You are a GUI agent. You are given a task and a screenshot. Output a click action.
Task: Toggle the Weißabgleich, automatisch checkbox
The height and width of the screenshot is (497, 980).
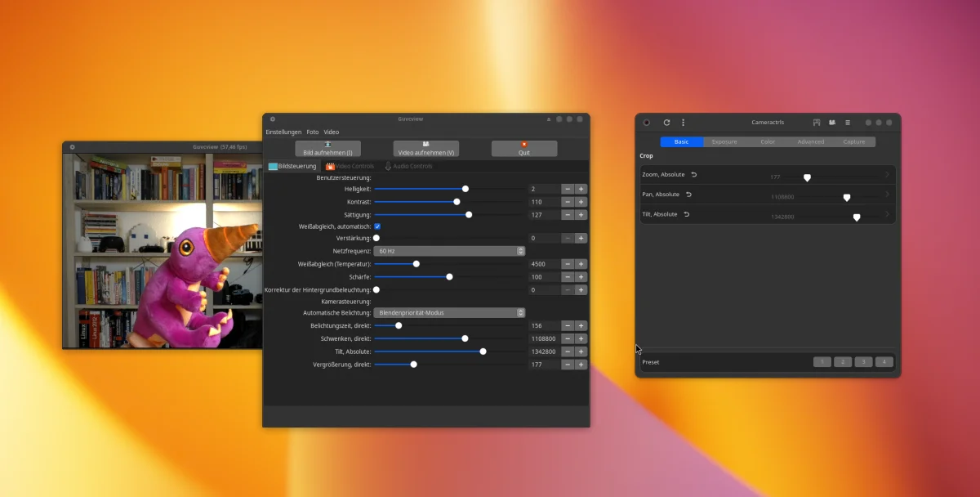click(x=377, y=226)
